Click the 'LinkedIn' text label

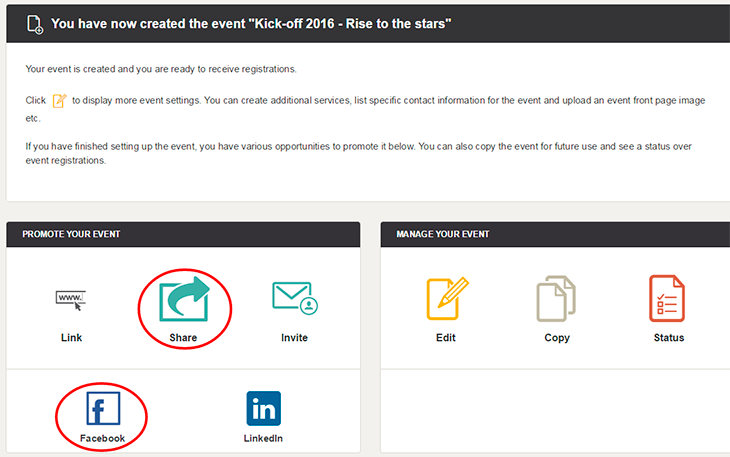[x=263, y=438]
